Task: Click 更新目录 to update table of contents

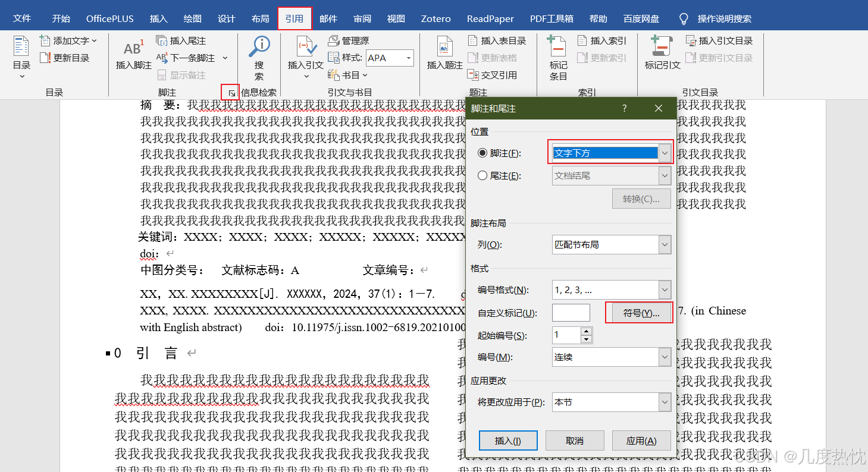Action: pyautogui.click(x=65, y=58)
